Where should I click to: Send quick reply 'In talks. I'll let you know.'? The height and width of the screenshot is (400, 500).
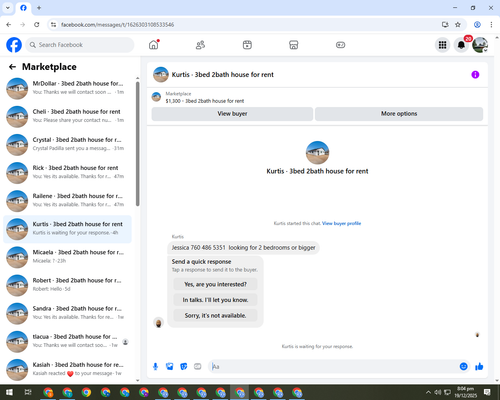click(x=215, y=300)
